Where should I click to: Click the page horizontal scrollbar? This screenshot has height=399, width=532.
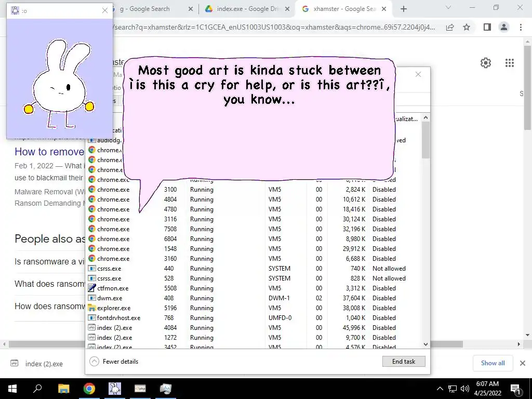(236, 344)
